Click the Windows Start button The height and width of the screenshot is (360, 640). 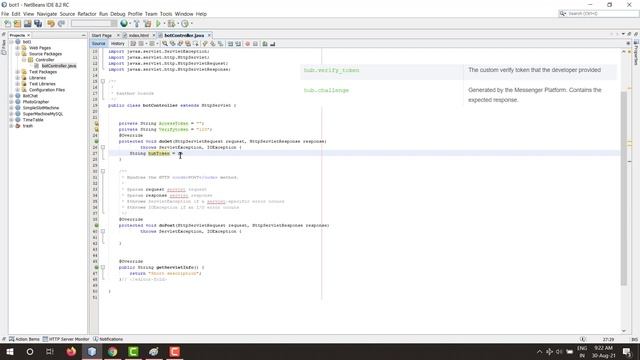[9, 351]
